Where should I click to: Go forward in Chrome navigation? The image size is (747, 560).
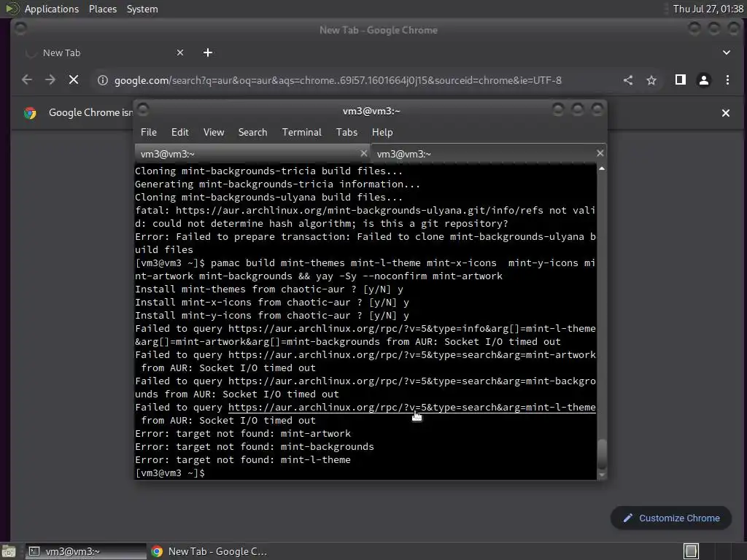point(50,80)
